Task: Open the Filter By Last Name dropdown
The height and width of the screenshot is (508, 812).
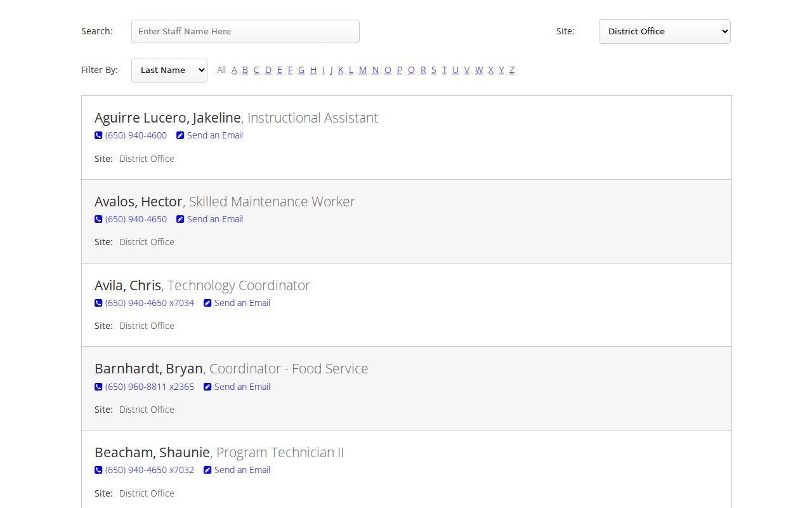Action: [169, 70]
